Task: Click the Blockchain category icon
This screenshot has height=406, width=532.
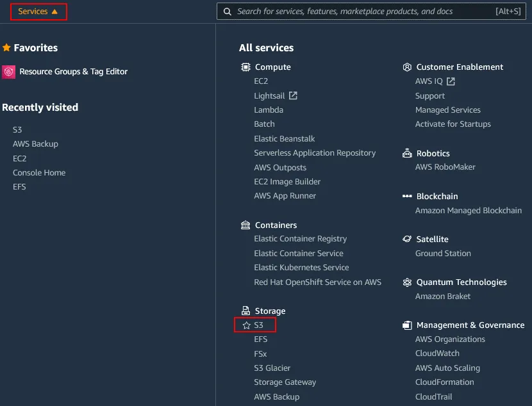Action: click(407, 196)
